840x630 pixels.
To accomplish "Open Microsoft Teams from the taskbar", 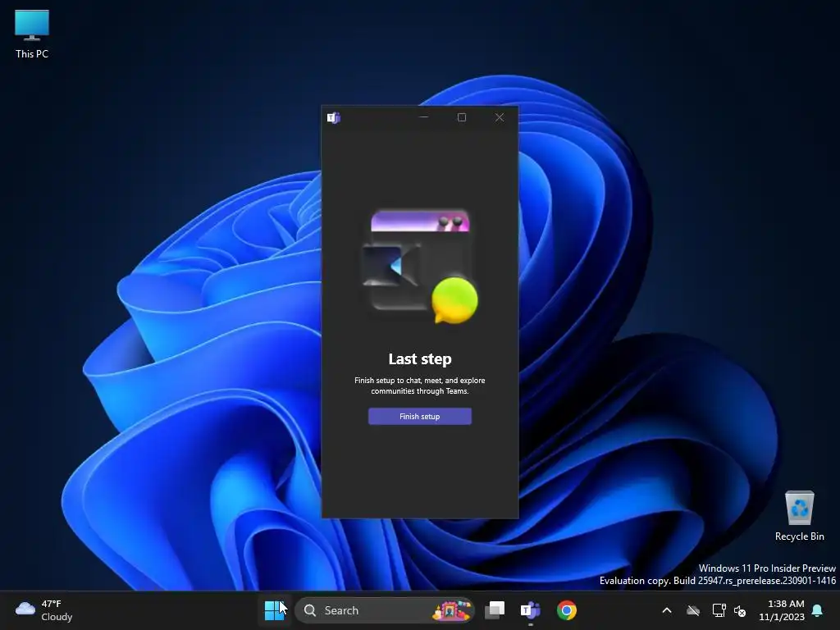I will click(x=531, y=610).
